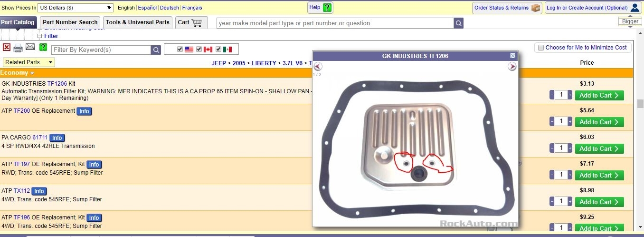Click Log In or Create Account
Image resolution: width=644 pixels, height=237 pixels.
click(x=593, y=8)
